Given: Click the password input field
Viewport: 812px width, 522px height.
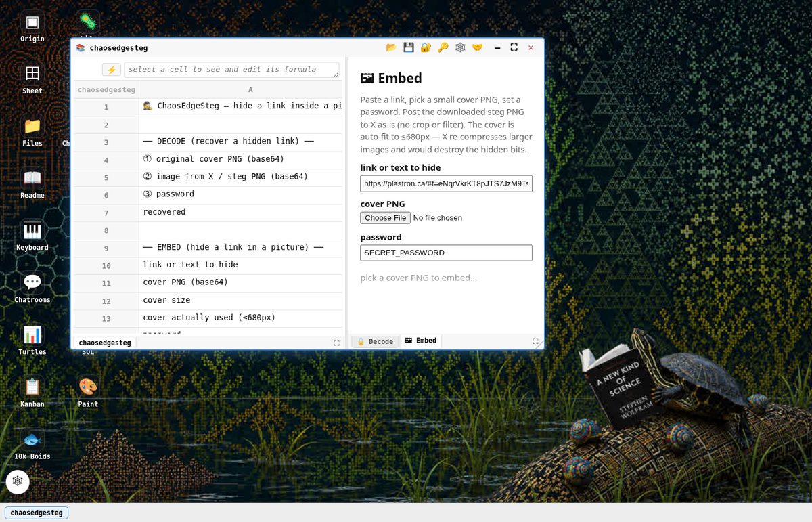Looking at the screenshot, I should click(446, 253).
